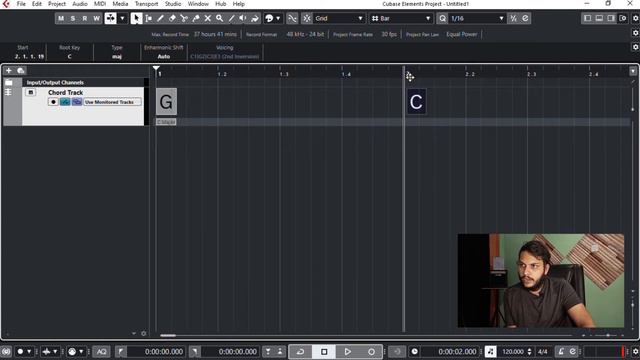Expand the auto-scroll options arrow
640x360 pixels.
(122, 18)
